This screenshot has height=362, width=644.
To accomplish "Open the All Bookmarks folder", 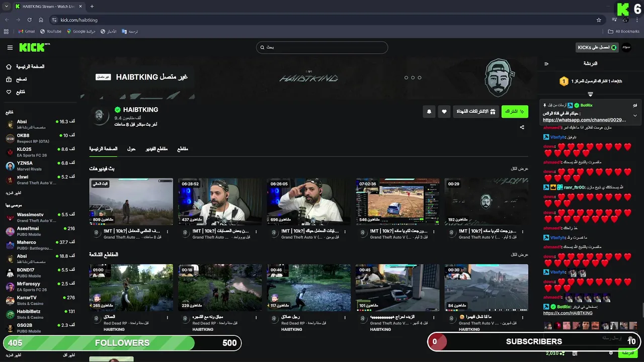I will click(623, 31).
